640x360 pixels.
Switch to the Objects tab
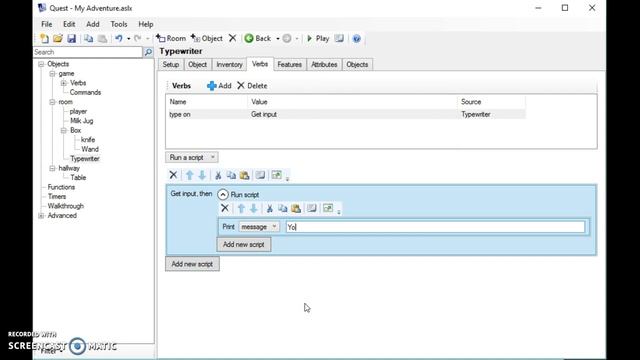357,64
